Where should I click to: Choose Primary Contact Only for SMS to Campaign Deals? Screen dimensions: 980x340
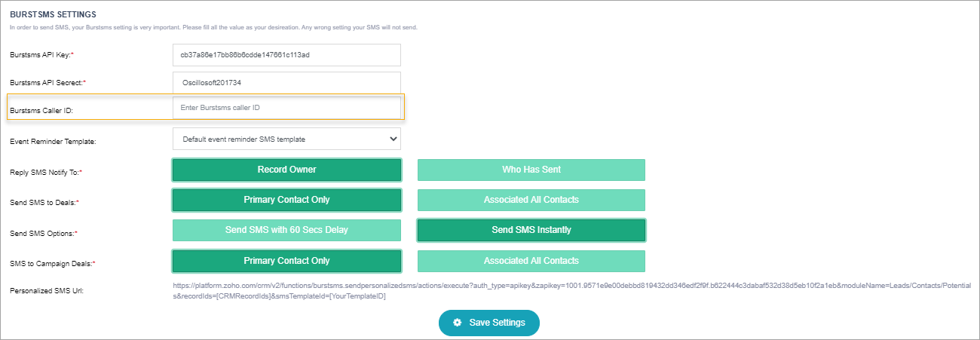(x=286, y=261)
